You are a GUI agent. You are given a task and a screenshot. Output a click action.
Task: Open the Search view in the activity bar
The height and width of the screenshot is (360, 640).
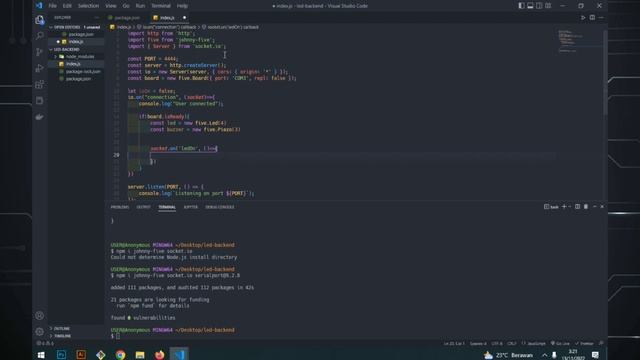tap(40, 36)
